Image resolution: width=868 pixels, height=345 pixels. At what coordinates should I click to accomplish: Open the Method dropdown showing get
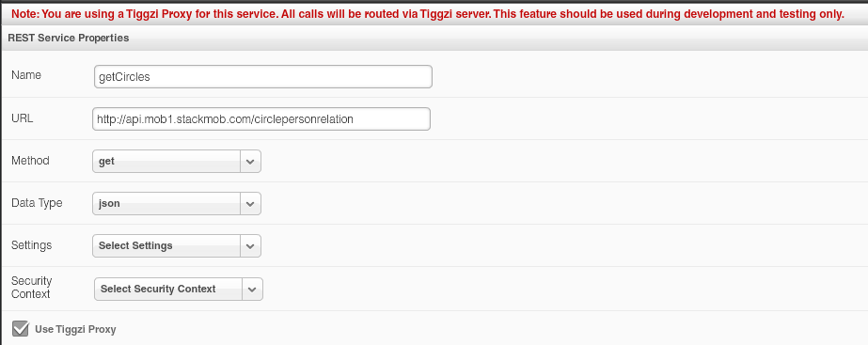click(x=177, y=161)
